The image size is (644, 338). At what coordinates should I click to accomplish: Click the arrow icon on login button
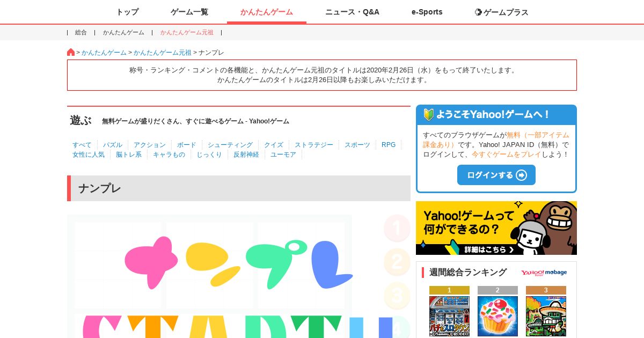pos(521,175)
